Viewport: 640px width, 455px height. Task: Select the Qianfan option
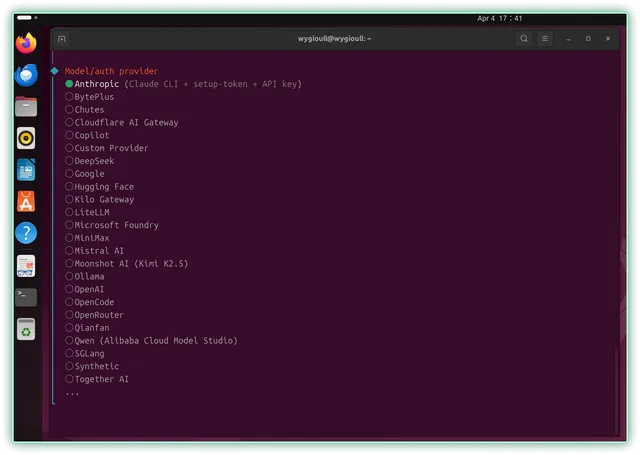click(87, 328)
